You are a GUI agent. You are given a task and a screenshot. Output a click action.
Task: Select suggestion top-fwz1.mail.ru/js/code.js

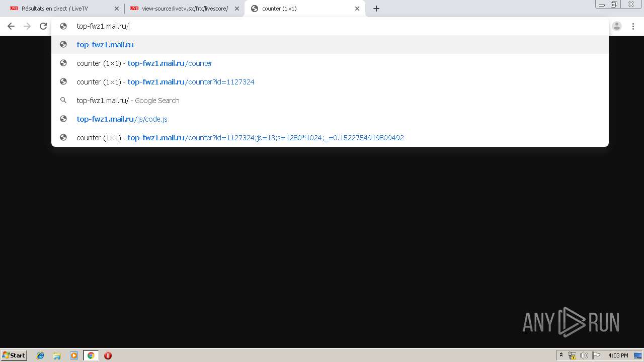330,119
